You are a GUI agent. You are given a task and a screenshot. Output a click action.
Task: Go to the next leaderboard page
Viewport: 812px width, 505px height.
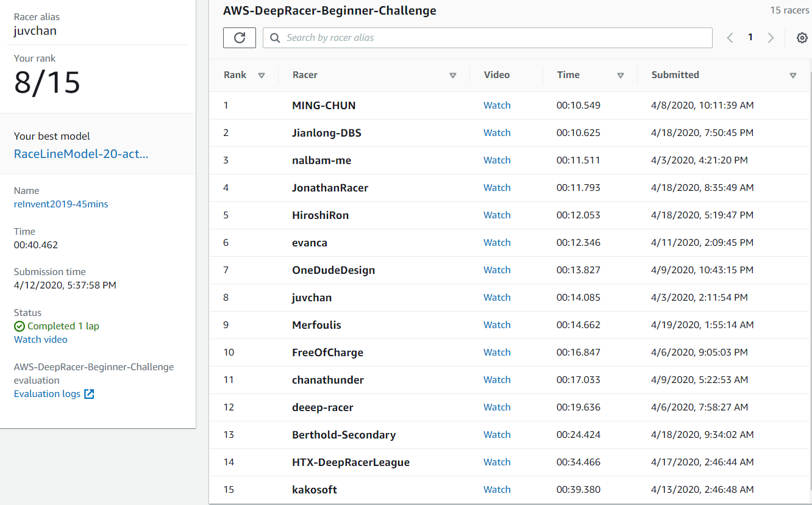[x=771, y=37]
